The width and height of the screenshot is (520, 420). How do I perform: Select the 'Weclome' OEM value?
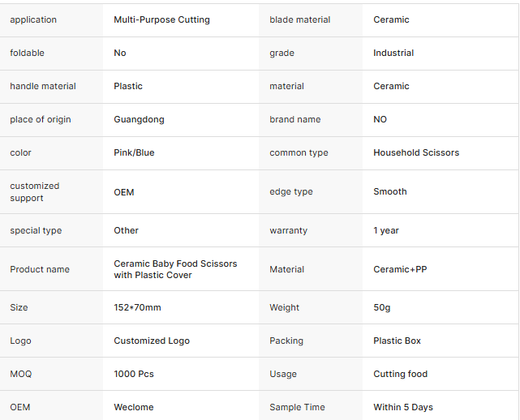[134, 407]
